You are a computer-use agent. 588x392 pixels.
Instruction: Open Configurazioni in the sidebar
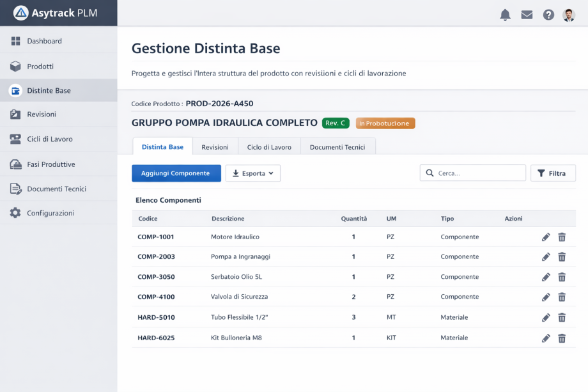pyautogui.click(x=59, y=213)
